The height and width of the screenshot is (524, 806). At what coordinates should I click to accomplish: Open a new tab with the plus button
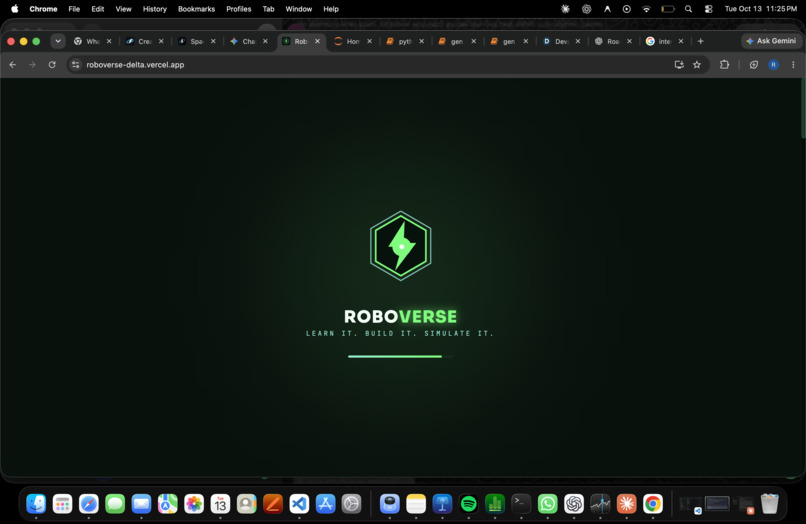(x=701, y=41)
